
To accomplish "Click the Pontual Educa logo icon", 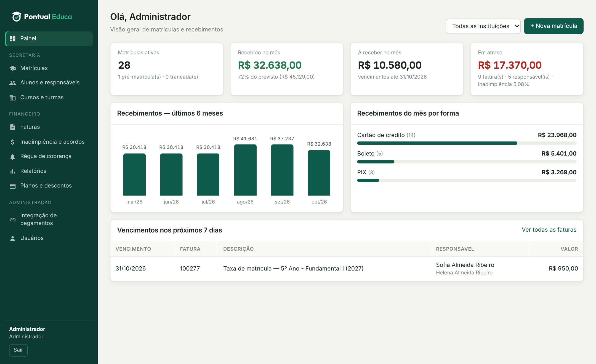I will pos(17,17).
